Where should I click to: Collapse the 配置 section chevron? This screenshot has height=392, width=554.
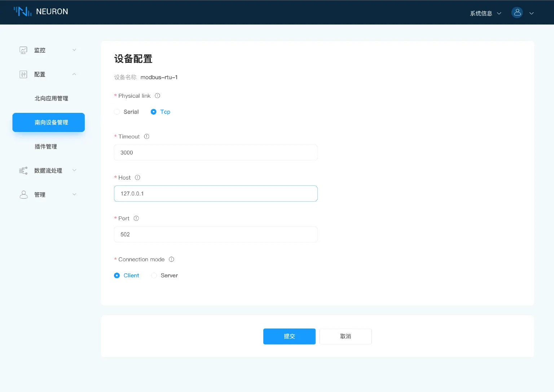pyautogui.click(x=74, y=74)
